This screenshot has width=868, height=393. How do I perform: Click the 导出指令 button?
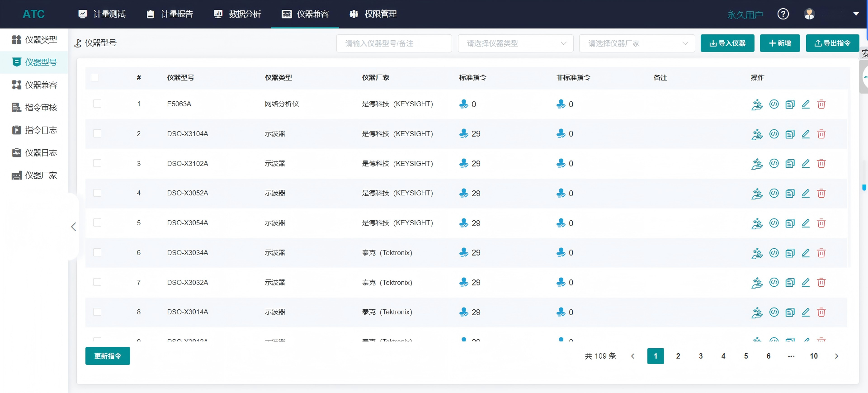click(832, 43)
